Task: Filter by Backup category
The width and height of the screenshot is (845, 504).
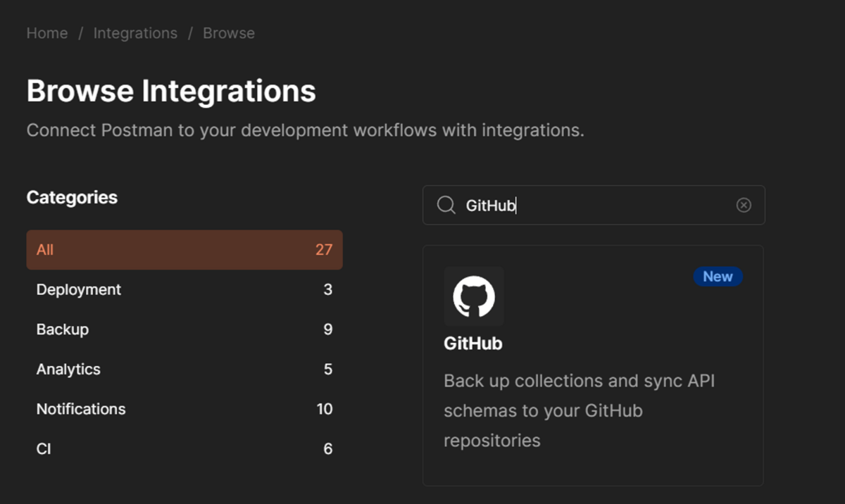Action: tap(184, 329)
